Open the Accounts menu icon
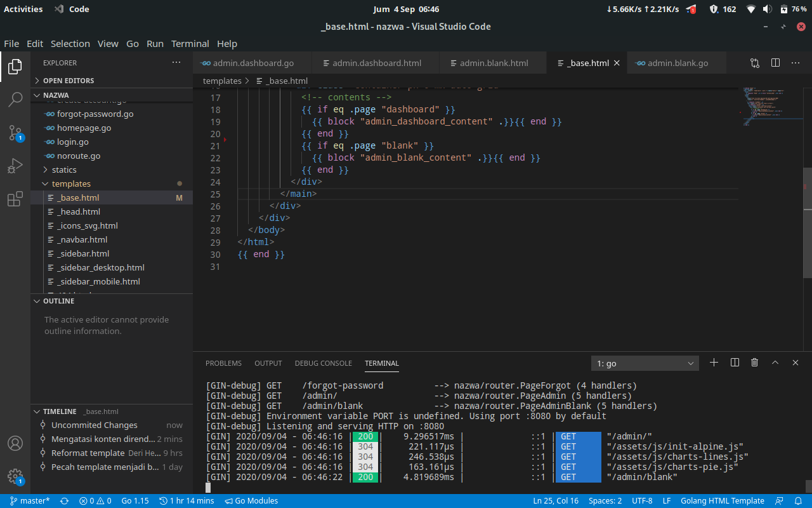 pos(15,443)
